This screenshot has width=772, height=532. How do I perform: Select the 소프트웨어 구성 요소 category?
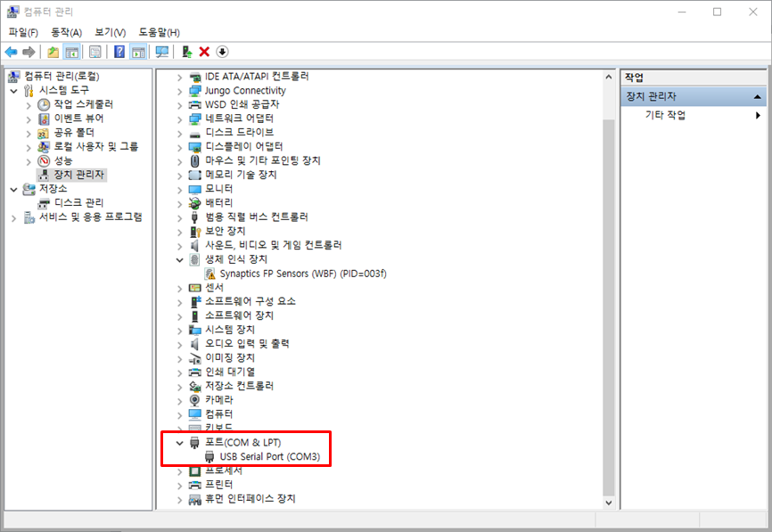click(x=250, y=301)
